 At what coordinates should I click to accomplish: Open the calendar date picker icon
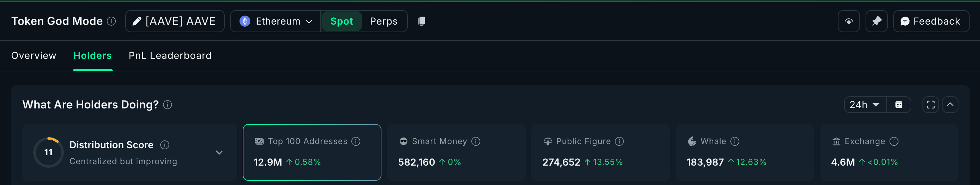(x=899, y=105)
